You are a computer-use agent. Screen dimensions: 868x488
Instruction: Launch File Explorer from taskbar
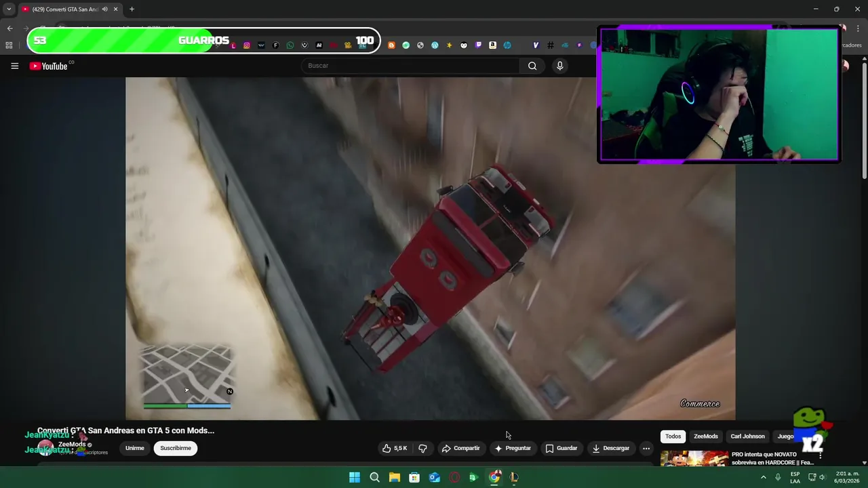tap(394, 477)
